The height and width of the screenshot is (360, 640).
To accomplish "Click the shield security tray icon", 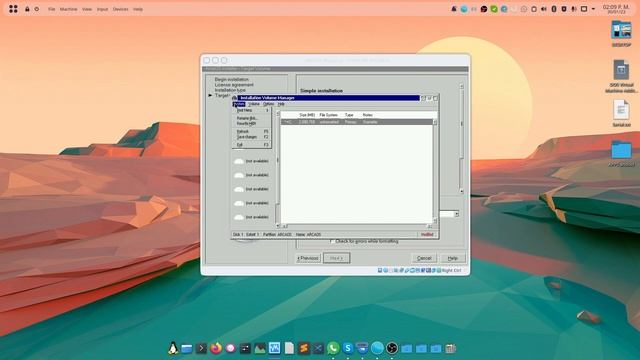I will [564, 9].
